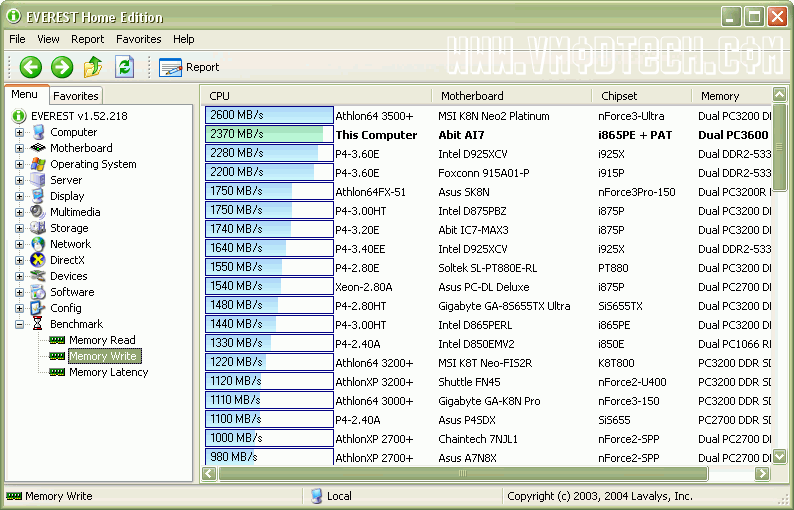Click the Motherboard chip icon
794x510 pixels.
pos(38,148)
